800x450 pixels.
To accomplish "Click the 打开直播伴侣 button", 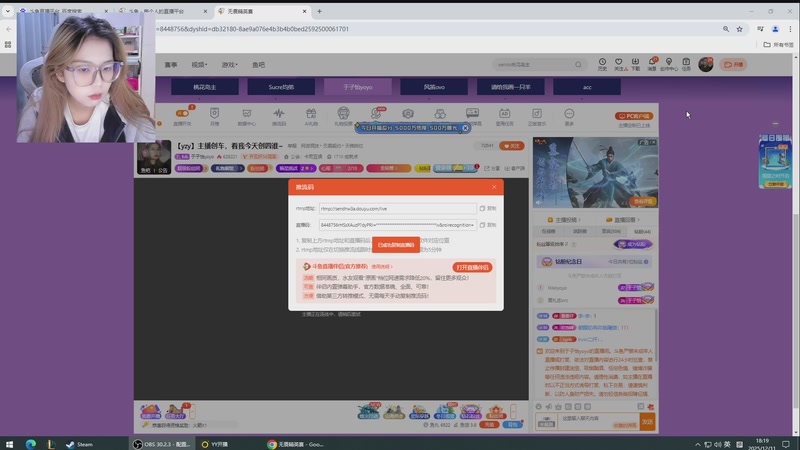I will click(472, 267).
